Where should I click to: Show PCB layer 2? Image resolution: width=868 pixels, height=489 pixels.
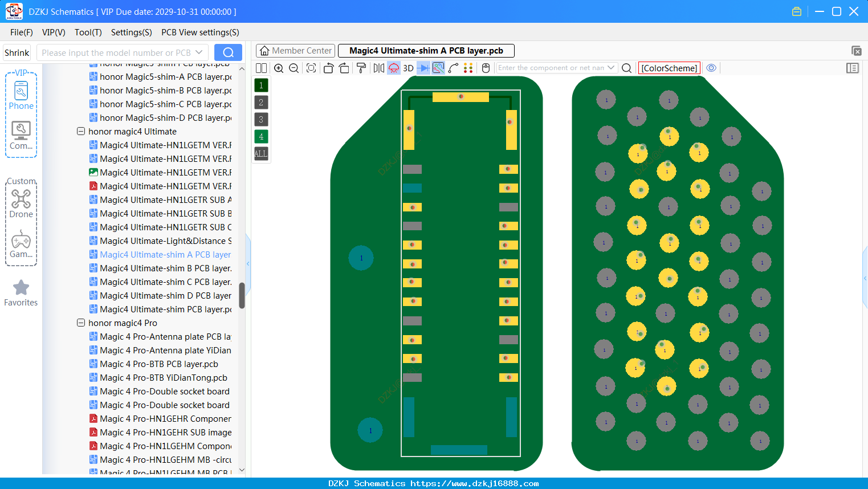[x=261, y=102]
